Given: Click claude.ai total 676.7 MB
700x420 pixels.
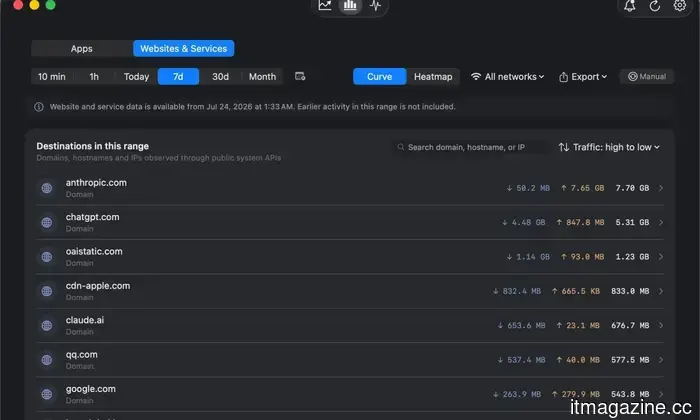Looking at the screenshot, I should tap(630, 325).
